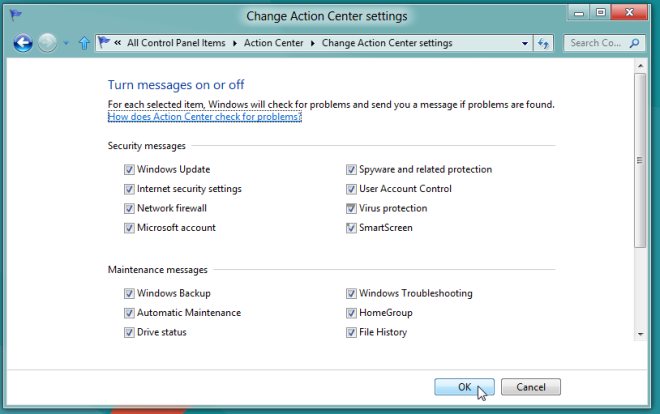Screen dimensions: 660x414
Task: Expand the double-chevron breadcrumb overflow
Action: click(117, 42)
